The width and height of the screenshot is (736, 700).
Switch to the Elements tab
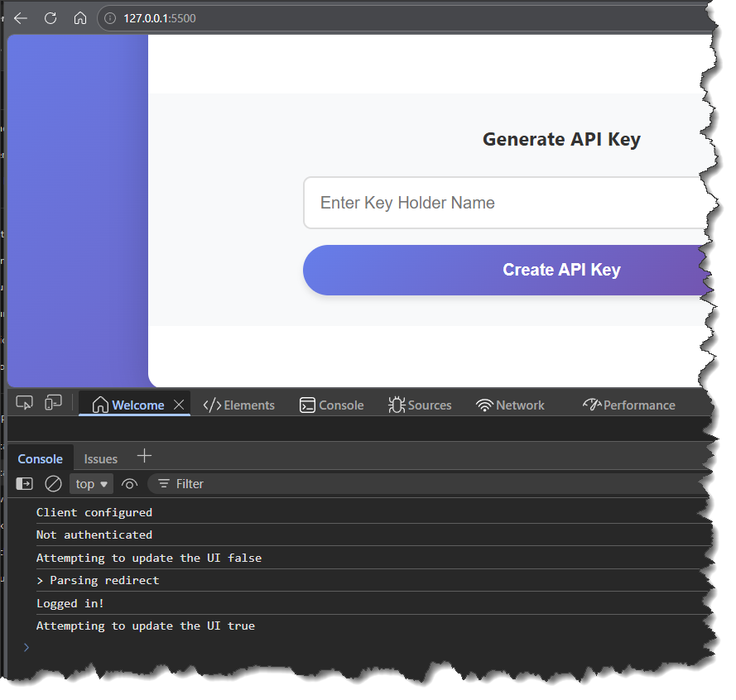coord(239,405)
